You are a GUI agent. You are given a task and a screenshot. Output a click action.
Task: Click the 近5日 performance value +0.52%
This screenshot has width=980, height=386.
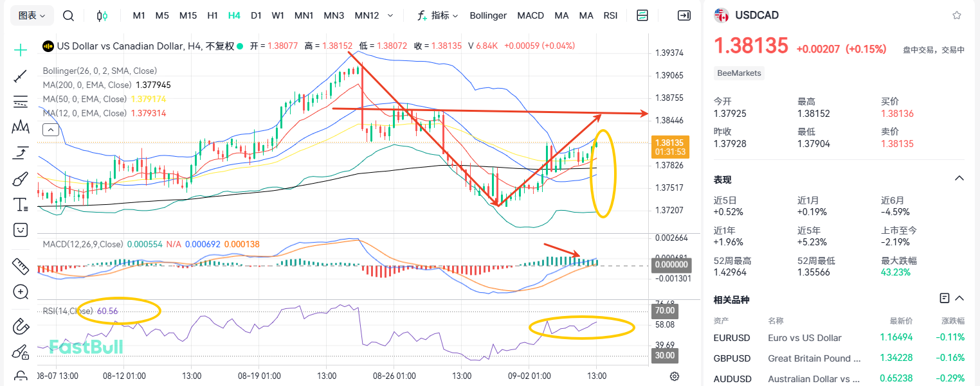729,212
